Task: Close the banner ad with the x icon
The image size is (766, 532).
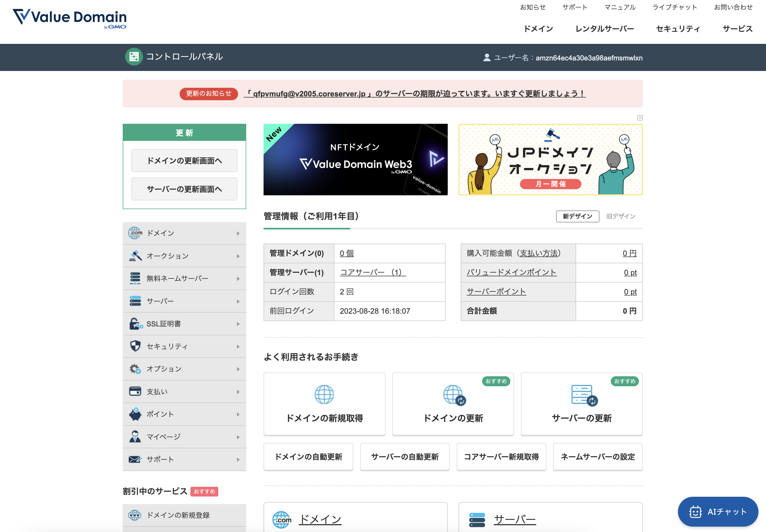Action: [640, 118]
